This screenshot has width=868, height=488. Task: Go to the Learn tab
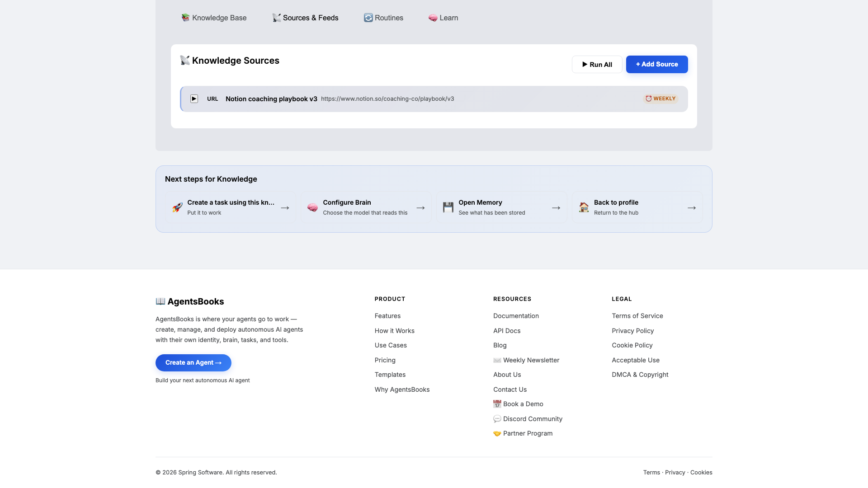coord(443,18)
